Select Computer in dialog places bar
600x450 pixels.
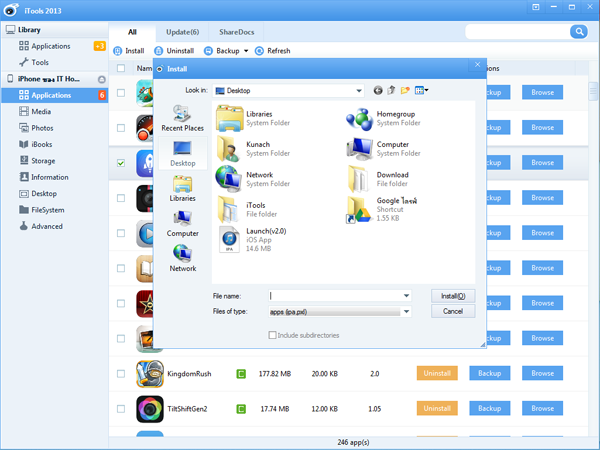pyautogui.click(x=183, y=224)
